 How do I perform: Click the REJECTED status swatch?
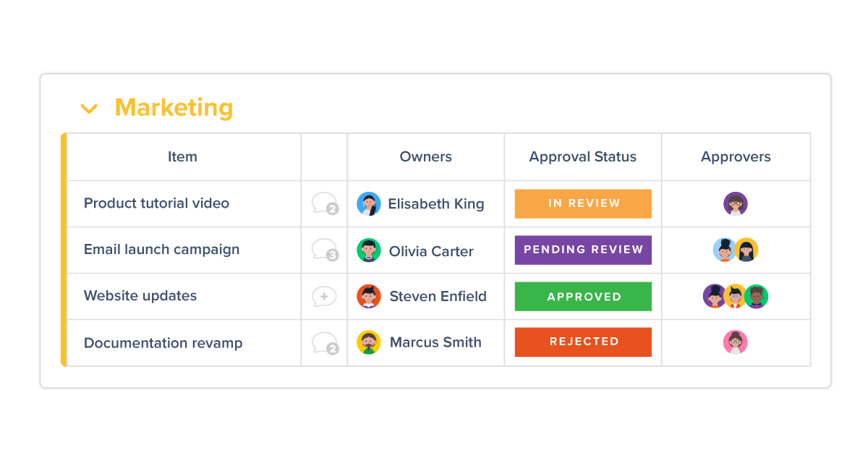[583, 342]
